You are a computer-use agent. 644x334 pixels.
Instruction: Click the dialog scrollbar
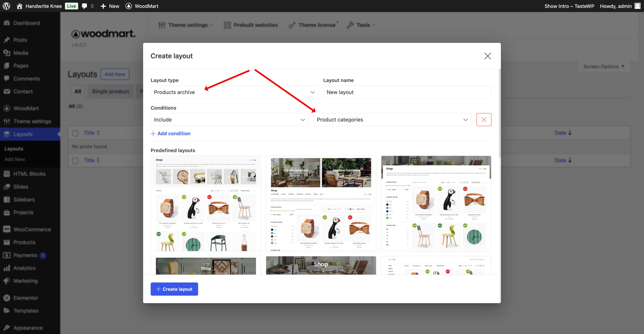click(500, 113)
